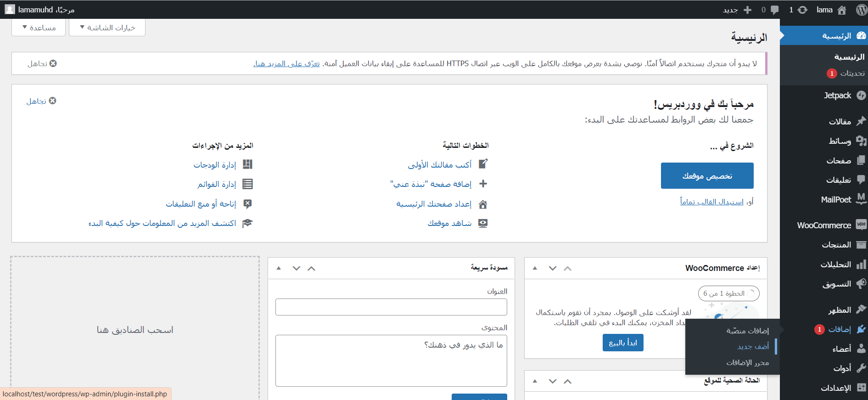Open the change theme completely link
868x400 pixels.
(x=711, y=202)
